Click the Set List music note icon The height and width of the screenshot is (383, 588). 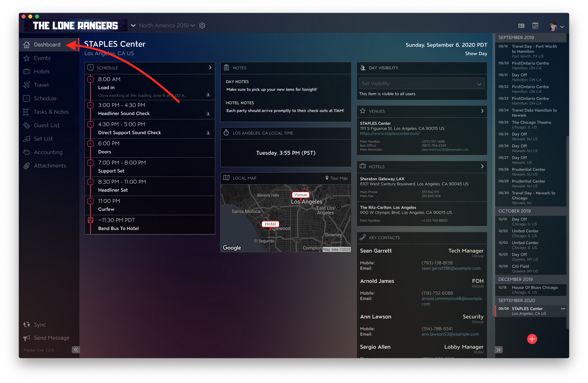point(27,139)
